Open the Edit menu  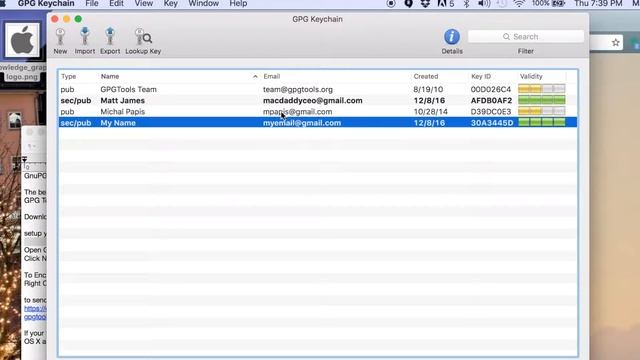click(116, 4)
